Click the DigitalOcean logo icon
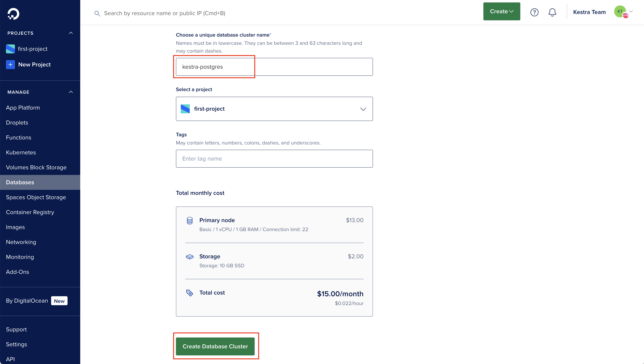Image resolution: width=644 pixels, height=364 pixels. coord(13,13)
